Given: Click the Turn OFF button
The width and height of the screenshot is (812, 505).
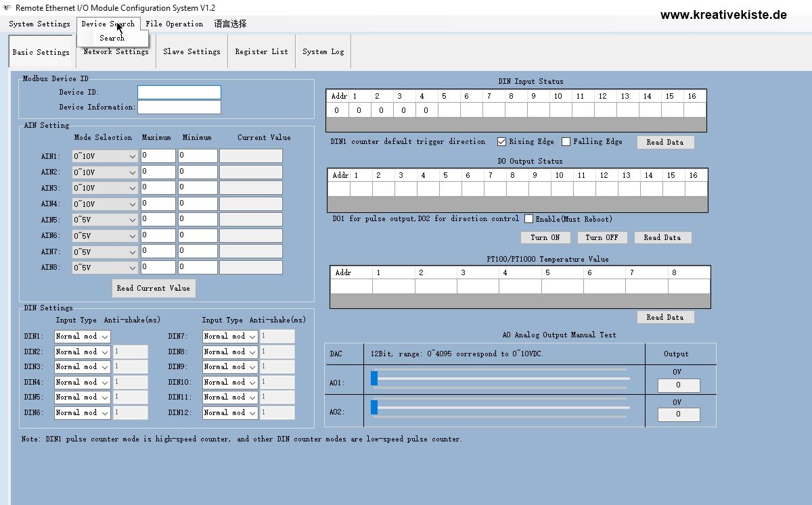Looking at the screenshot, I should tap(602, 238).
